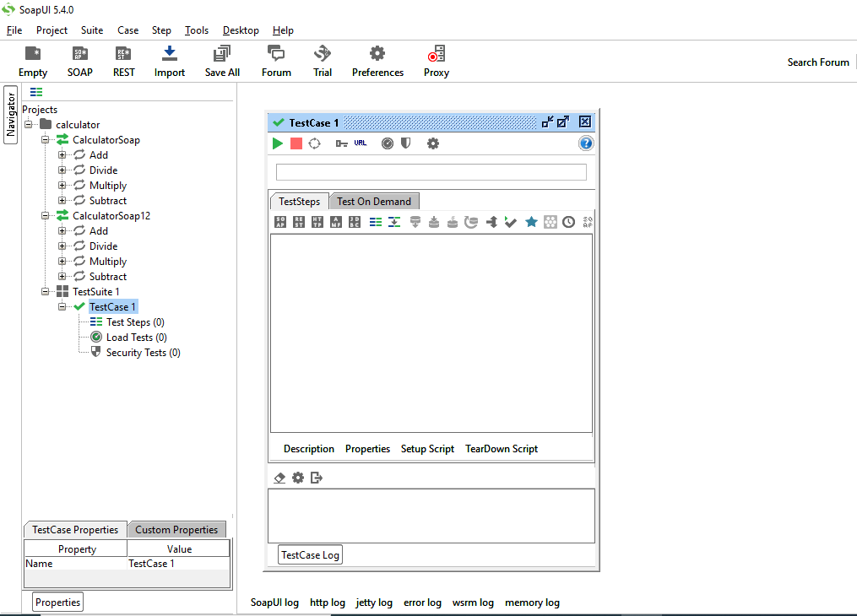Open TestCase options gear icon

tap(433, 143)
